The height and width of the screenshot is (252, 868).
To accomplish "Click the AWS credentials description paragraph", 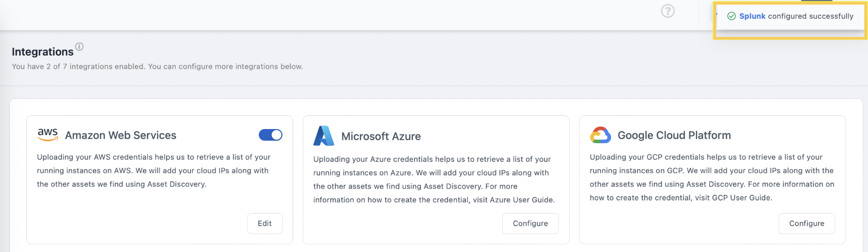I will point(154,171).
